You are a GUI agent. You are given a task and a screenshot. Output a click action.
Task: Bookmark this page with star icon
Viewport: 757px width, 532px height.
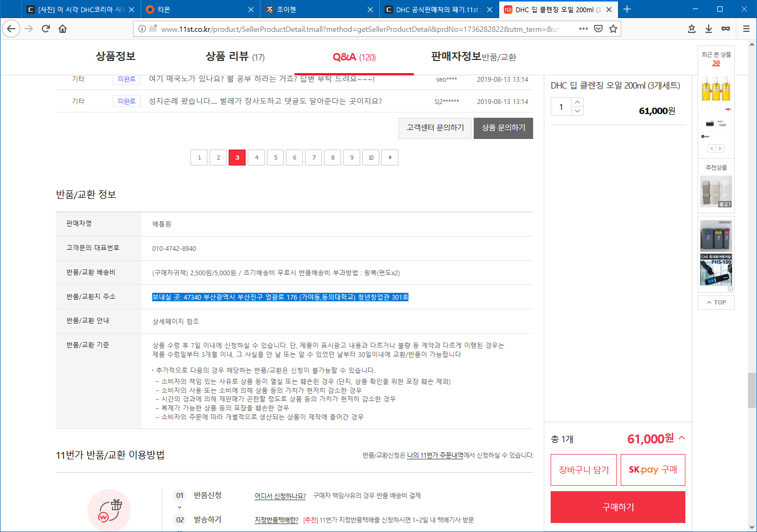[x=613, y=29]
